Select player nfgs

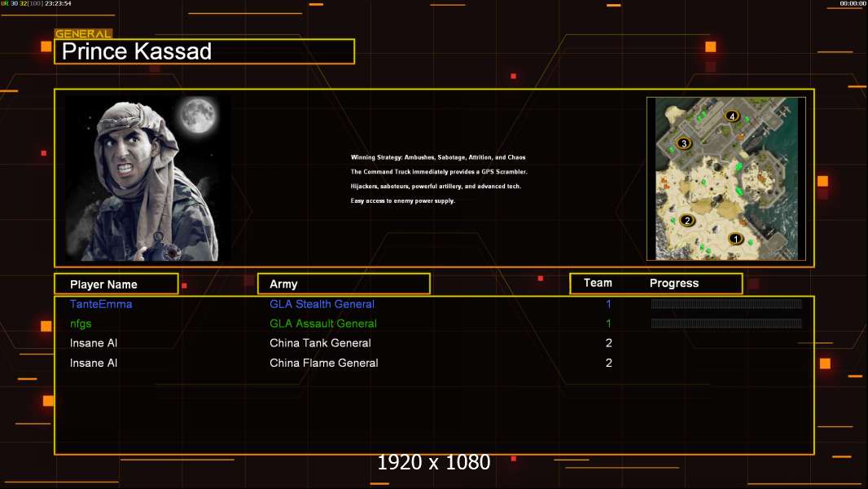click(x=81, y=324)
